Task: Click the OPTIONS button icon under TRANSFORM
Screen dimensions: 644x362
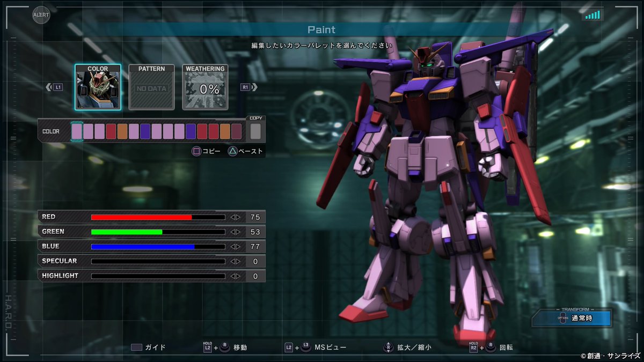Action: pos(562,319)
